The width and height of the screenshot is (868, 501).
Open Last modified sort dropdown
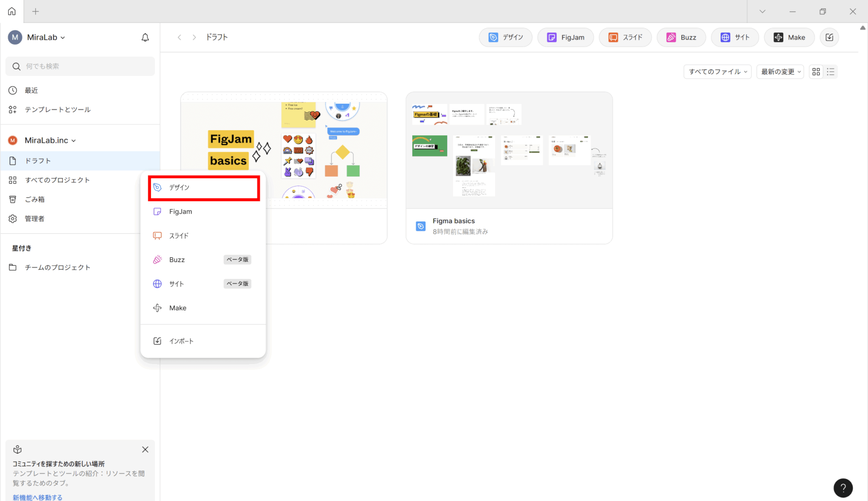pos(780,72)
